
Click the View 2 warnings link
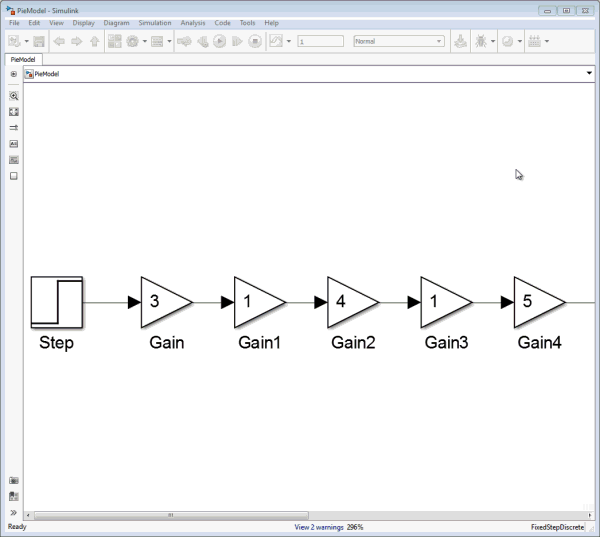[318, 527]
